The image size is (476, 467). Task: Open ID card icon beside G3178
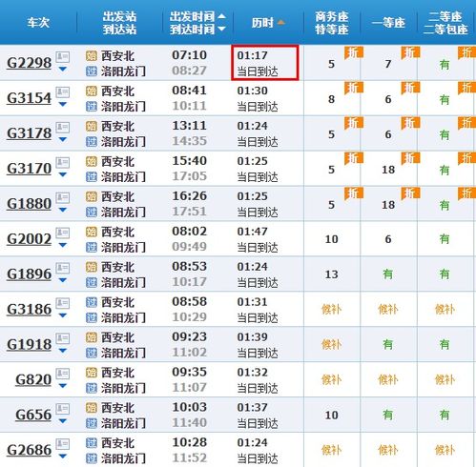pos(63,128)
